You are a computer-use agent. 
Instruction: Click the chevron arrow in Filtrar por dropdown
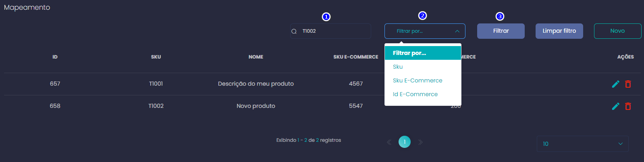(x=457, y=31)
